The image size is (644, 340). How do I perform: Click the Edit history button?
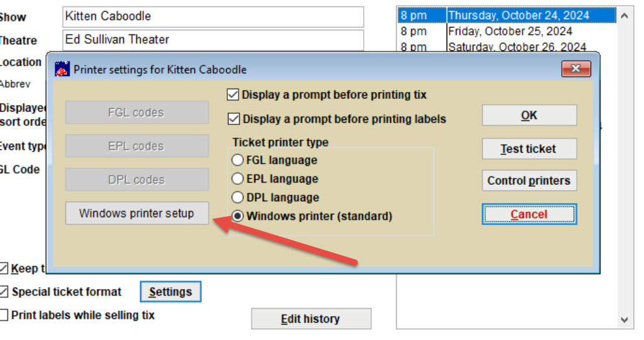(311, 319)
